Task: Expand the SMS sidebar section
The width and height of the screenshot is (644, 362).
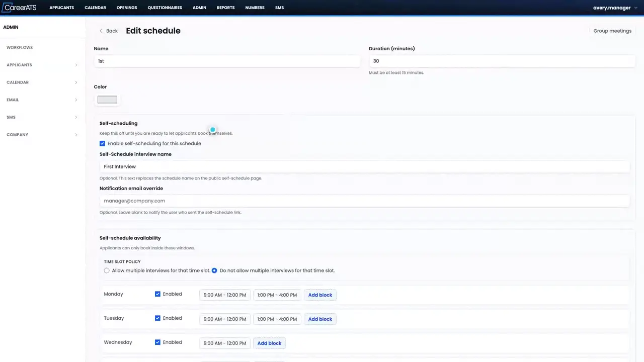Action: click(x=42, y=117)
